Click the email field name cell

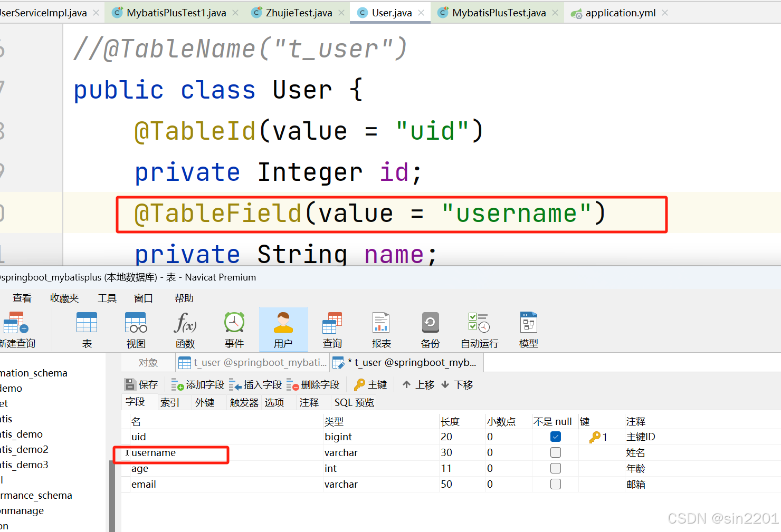tap(227, 484)
